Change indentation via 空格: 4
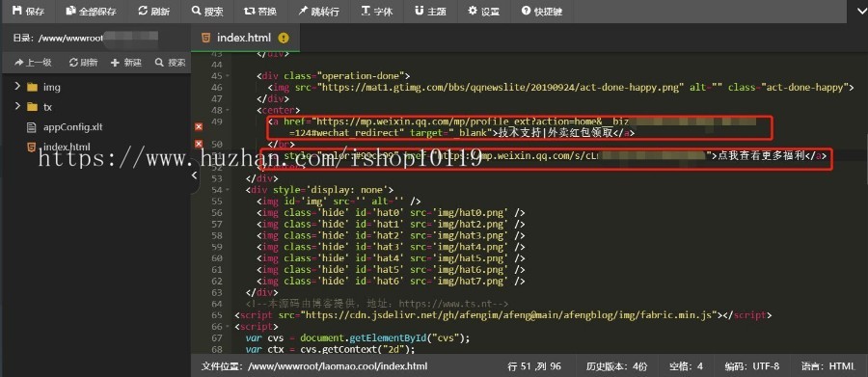Viewport: 868px width, 377px height. 687,366
